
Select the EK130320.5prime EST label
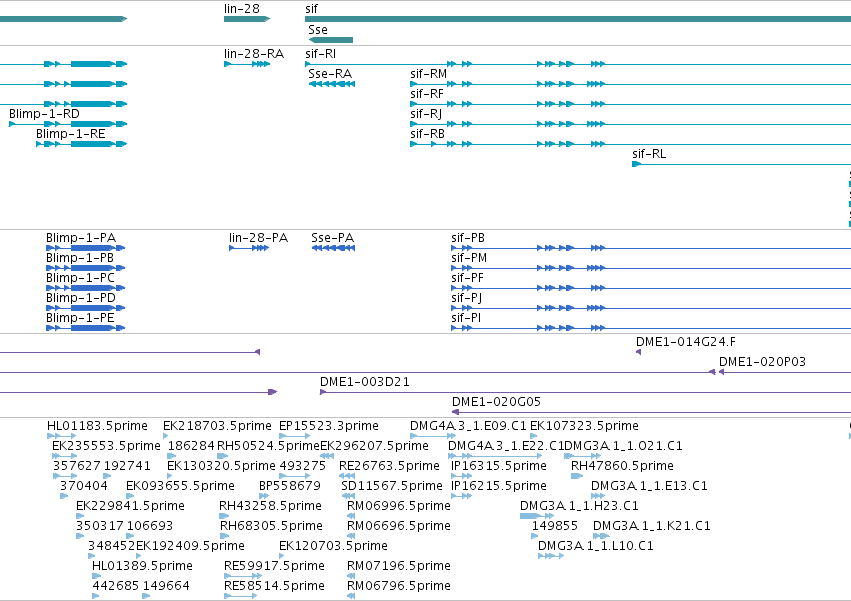point(221,466)
